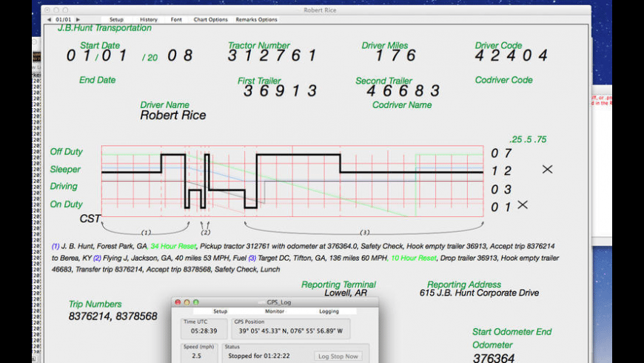Image resolution: width=644 pixels, height=363 pixels.
Task: Click the Codriver Code label
Action: [503, 80]
